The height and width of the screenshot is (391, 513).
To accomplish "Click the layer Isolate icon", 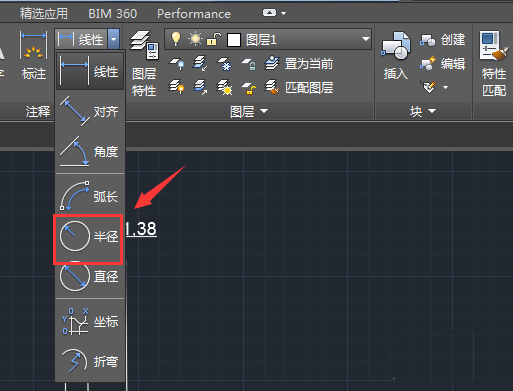I will (x=200, y=64).
